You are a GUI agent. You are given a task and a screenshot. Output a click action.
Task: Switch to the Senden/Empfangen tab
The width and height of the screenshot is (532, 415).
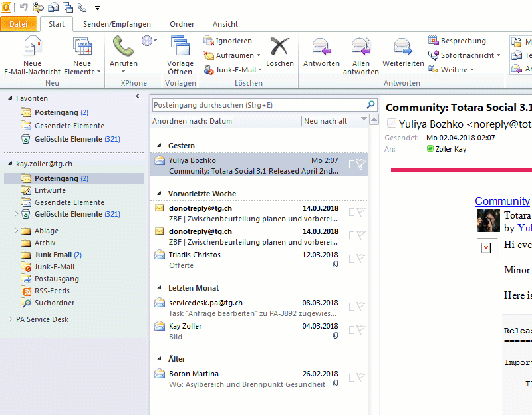pyautogui.click(x=117, y=24)
